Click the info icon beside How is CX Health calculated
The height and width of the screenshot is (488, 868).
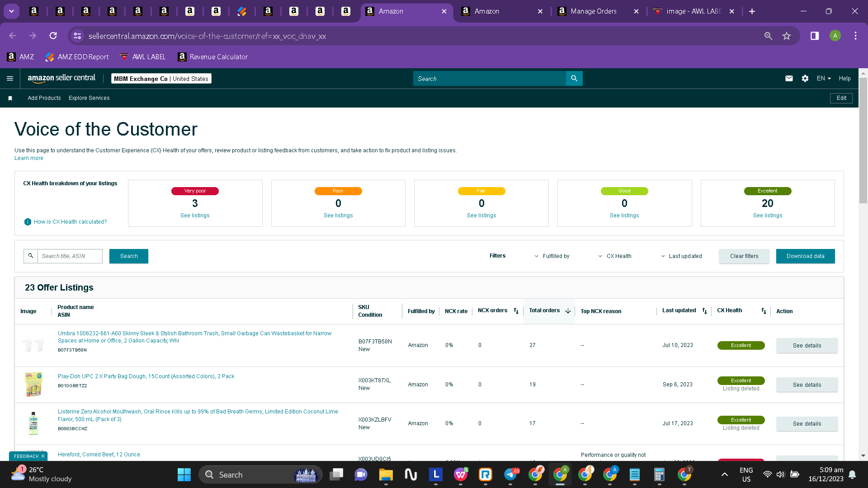(28, 222)
